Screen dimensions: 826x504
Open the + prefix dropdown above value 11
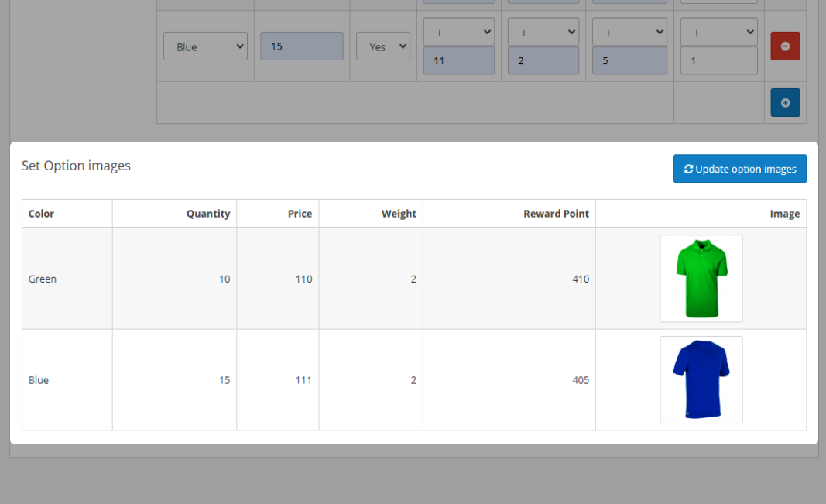tap(459, 33)
